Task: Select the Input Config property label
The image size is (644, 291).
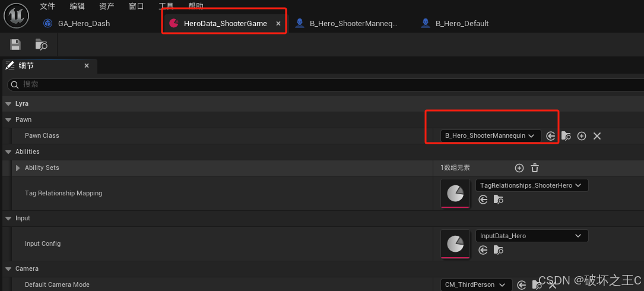Action: pos(43,243)
